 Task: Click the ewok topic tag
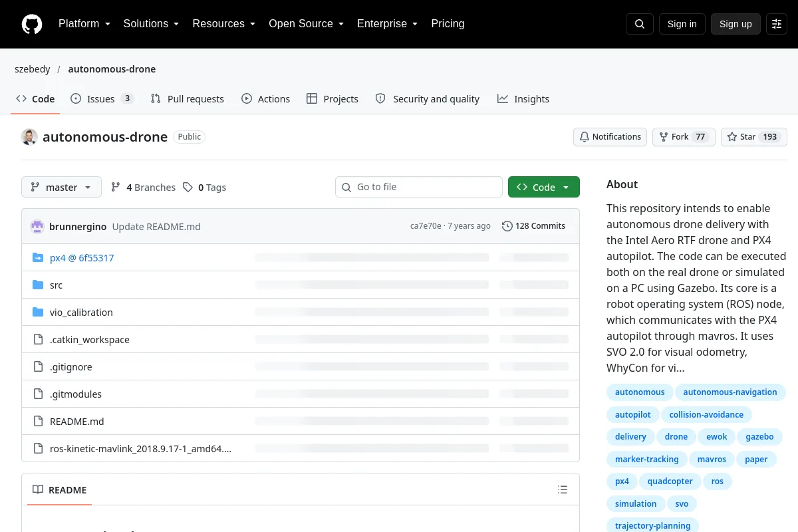[x=717, y=437]
